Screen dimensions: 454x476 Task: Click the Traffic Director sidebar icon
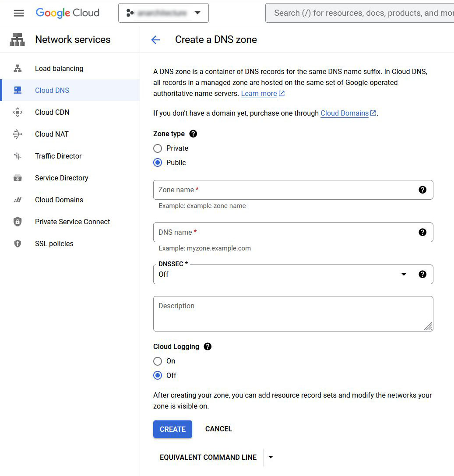(x=18, y=156)
